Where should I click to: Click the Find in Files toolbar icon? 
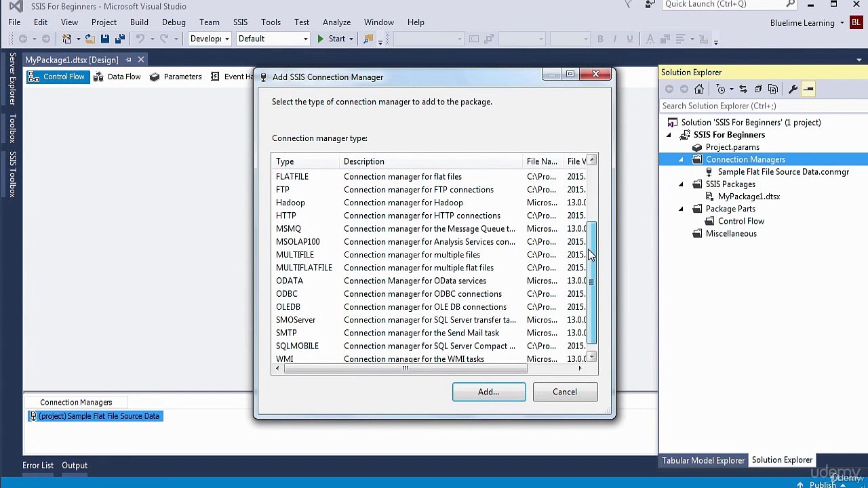(x=368, y=39)
